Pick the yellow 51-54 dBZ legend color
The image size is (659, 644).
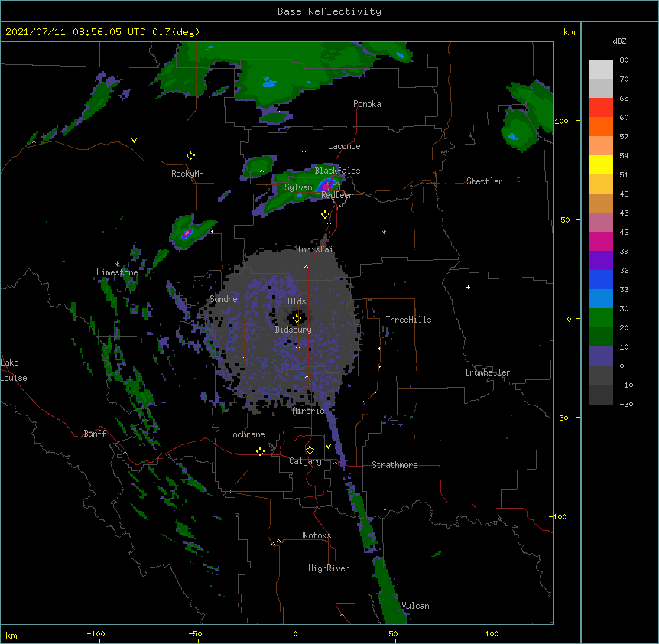pos(601,164)
